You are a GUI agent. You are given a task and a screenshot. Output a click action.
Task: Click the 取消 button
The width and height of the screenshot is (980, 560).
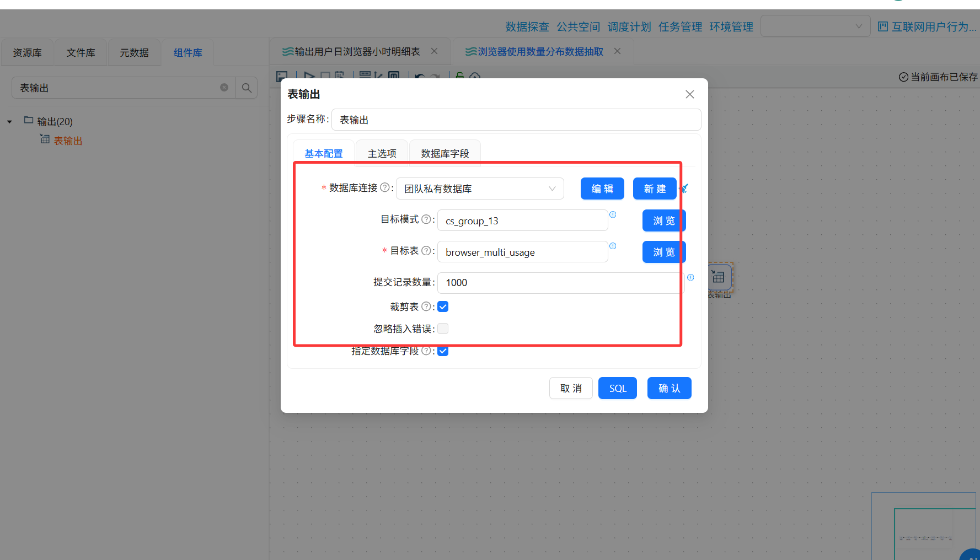click(571, 388)
